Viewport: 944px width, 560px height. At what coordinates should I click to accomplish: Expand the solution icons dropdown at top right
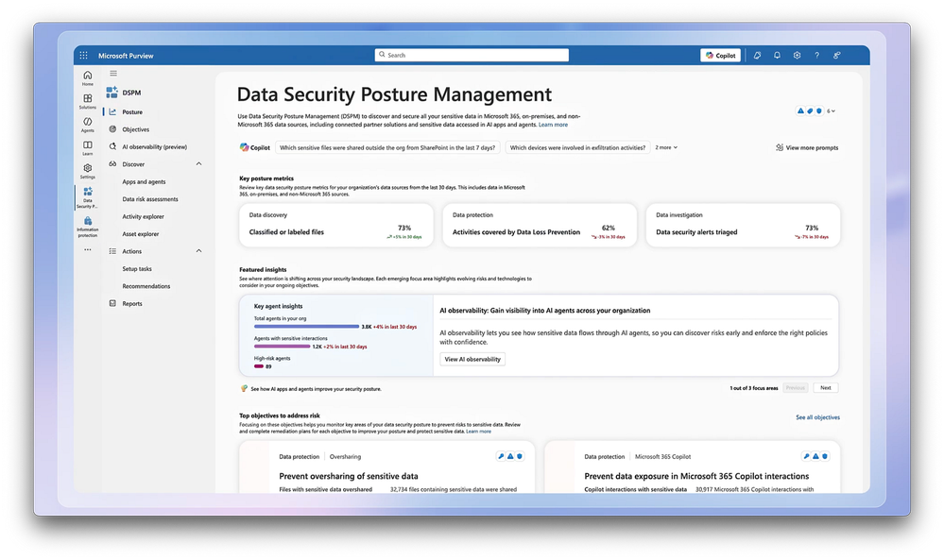click(831, 110)
